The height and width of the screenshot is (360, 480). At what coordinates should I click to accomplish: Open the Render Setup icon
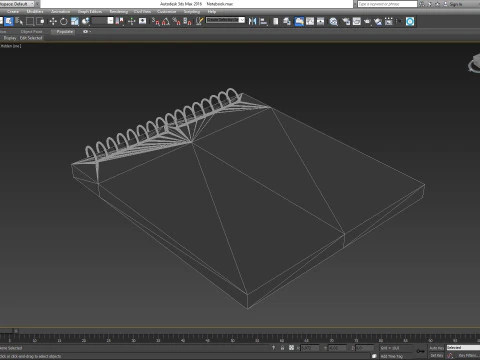pos(346,21)
